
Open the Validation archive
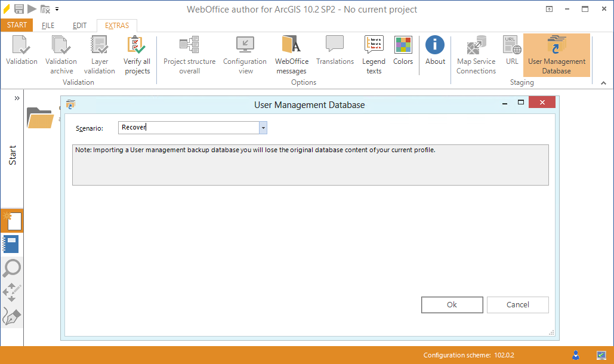point(60,53)
